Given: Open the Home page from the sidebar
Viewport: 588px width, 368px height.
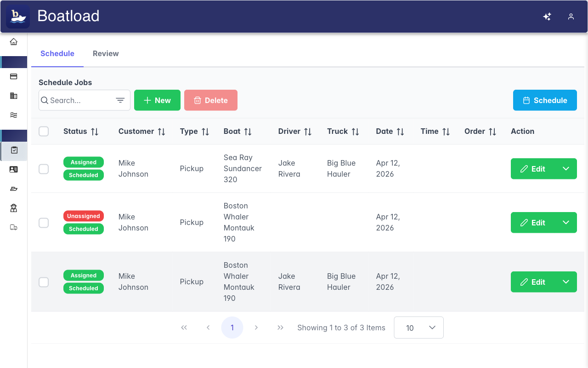Looking at the screenshot, I should pyautogui.click(x=14, y=40).
